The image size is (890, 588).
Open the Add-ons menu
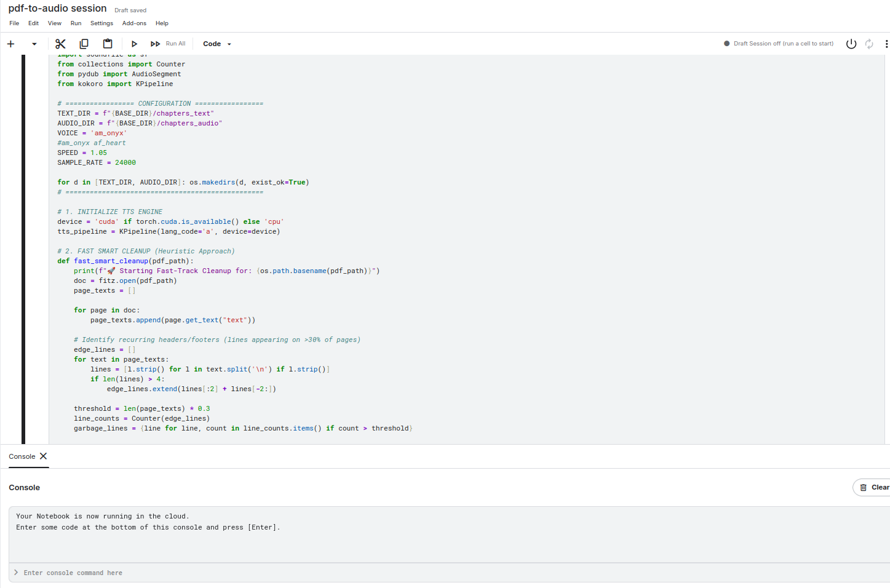click(x=134, y=23)
